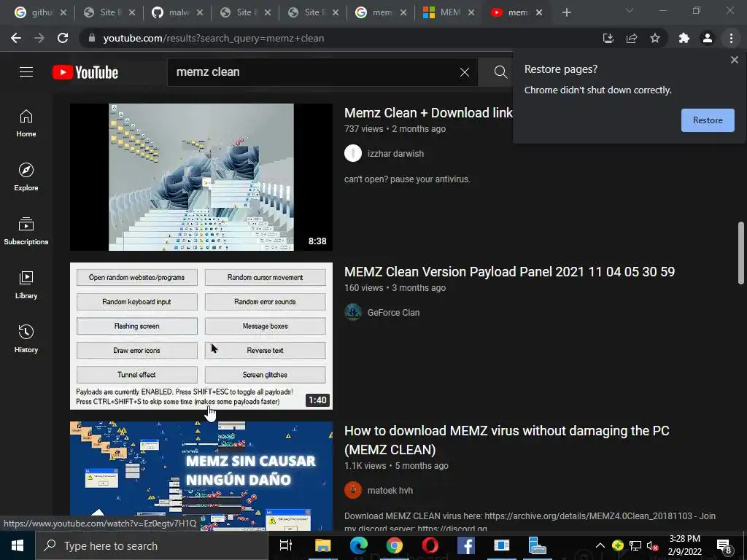Open Explore in YouTube sidebar
This screenshot has width=747, height=560.
click(26, 177)
